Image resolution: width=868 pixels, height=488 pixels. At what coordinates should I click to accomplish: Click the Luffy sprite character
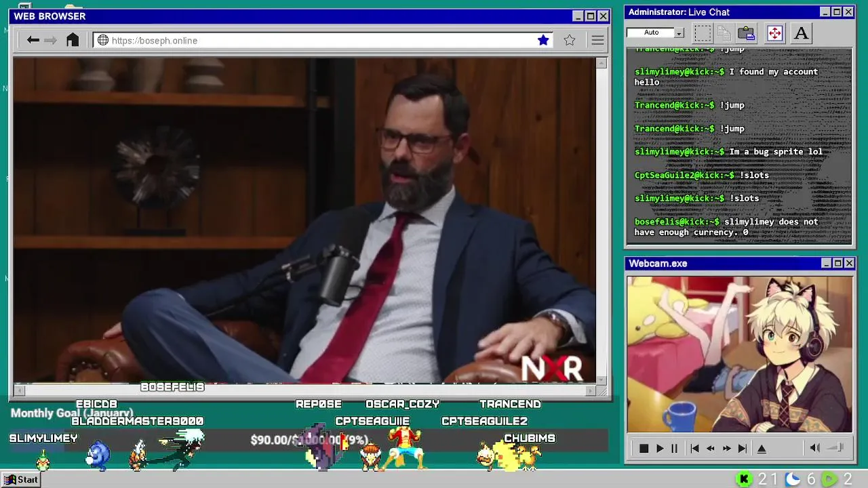pyautogui.click(x=405, y=449)
